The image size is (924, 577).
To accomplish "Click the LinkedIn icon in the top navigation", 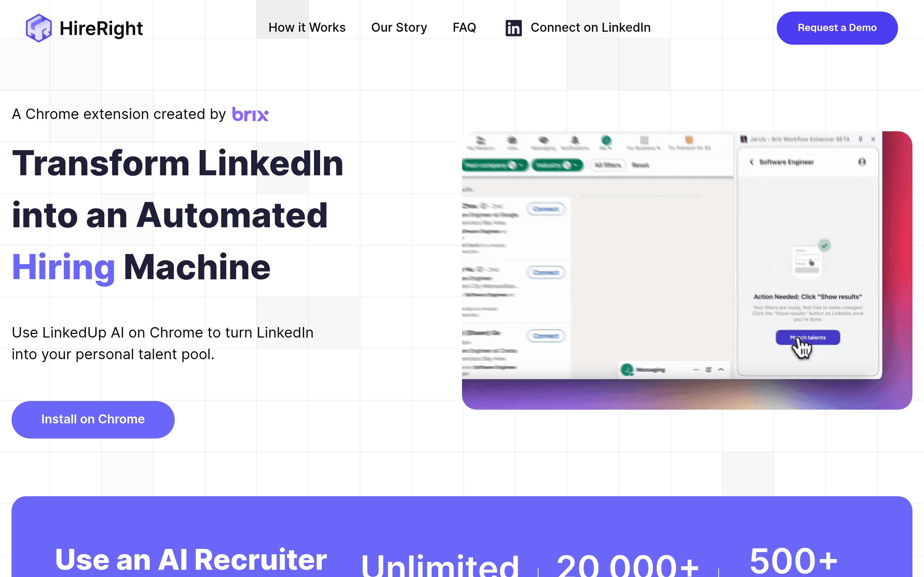I will 513,27.
